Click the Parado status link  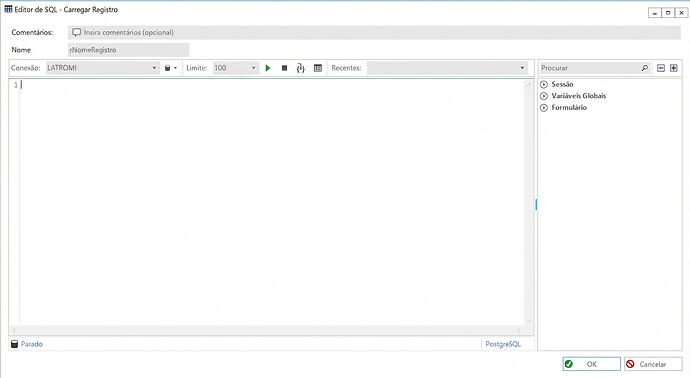tap(32, 344)
